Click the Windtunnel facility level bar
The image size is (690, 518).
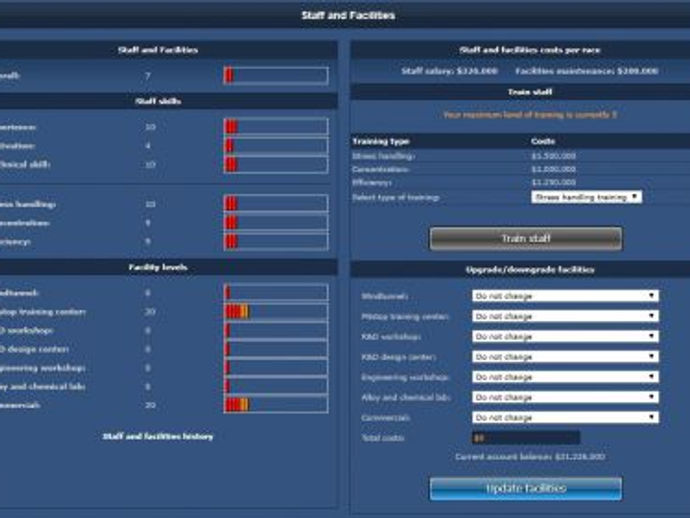click(276, 293)
